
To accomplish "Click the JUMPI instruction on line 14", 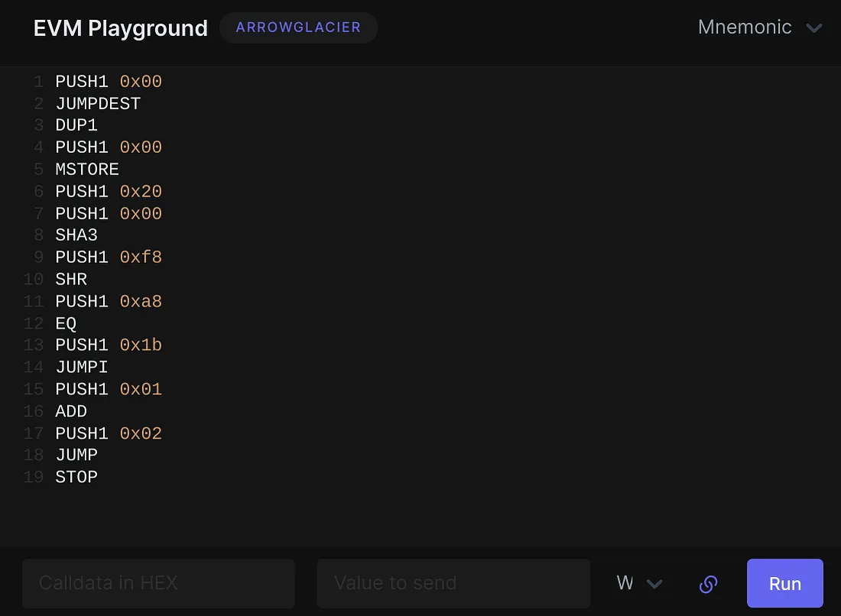I will click(x=82, y=368).
